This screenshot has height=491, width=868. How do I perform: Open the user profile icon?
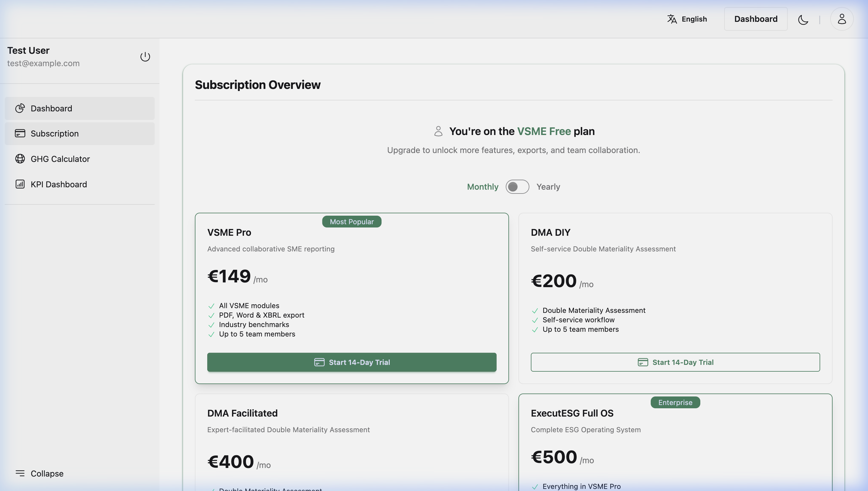tap(841, 19)
